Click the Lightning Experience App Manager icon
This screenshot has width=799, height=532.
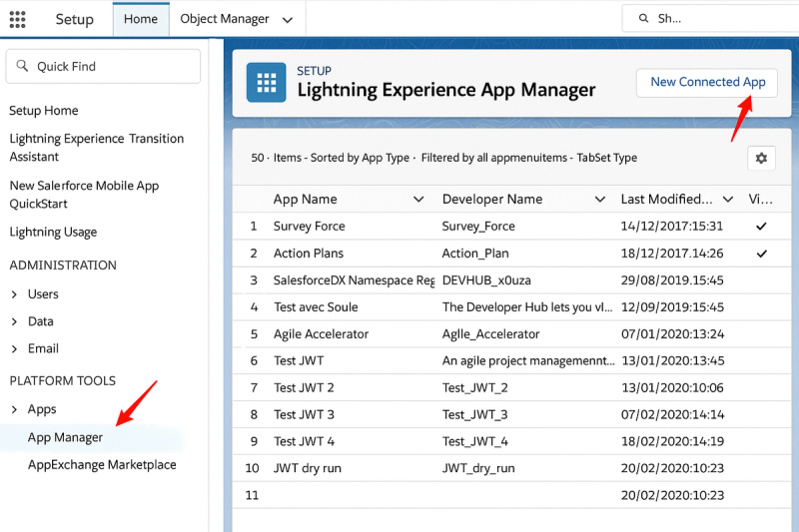coord(266,83)
